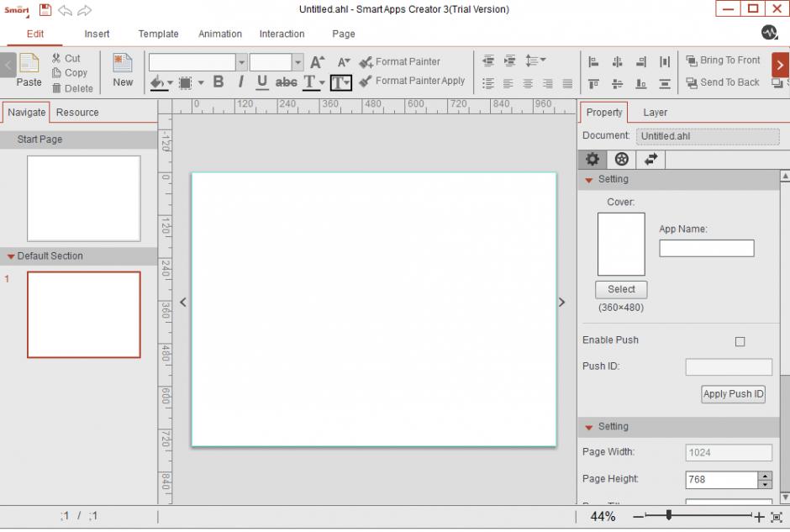Screen dimensions: 790x532
Task: Enable the Push checkbox
Action: (x=740, y=341)
